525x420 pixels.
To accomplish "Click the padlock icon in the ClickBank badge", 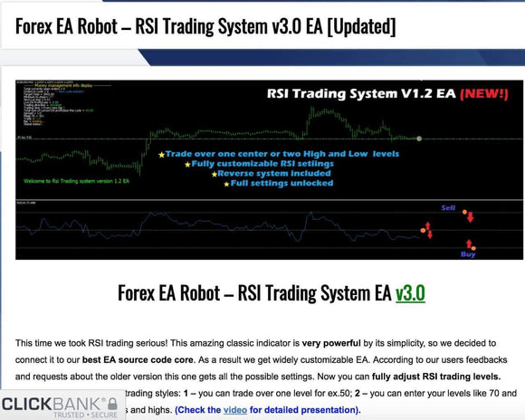I will click(112, 404).
